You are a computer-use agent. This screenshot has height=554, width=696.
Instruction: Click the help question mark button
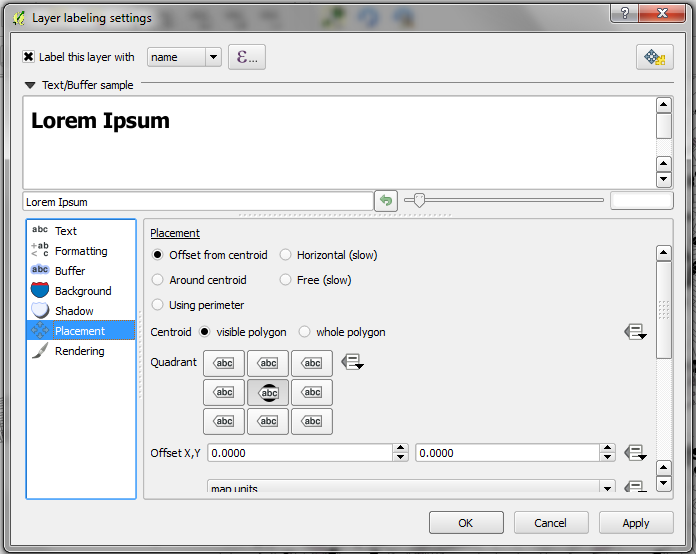(625, 13)
